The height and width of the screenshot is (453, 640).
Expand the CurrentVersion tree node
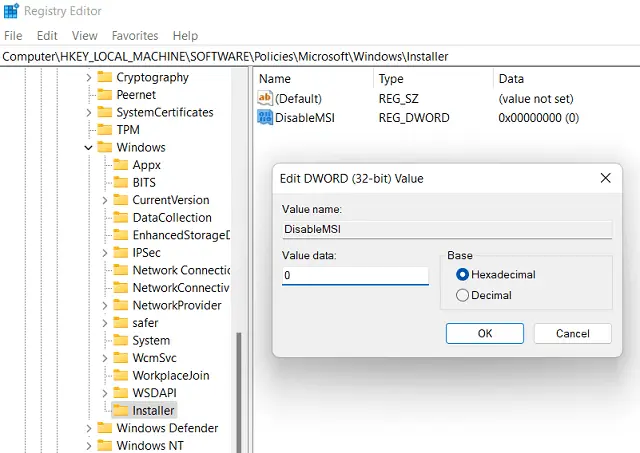pos(105,200)
